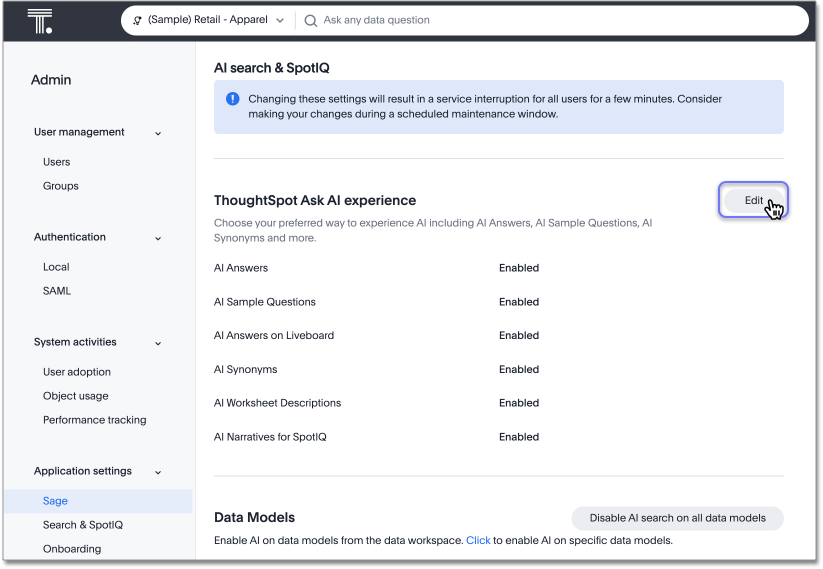Click the data source icon beside Retail - Apparel
823x569 pixels.
click(x=137, y=21)
